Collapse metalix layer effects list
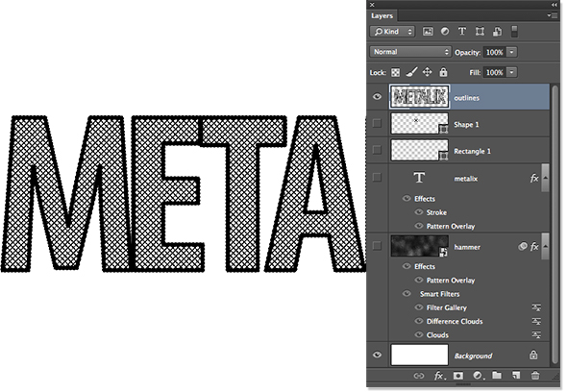This screenshot has width=567, height=392. click(x=545, y=178)
